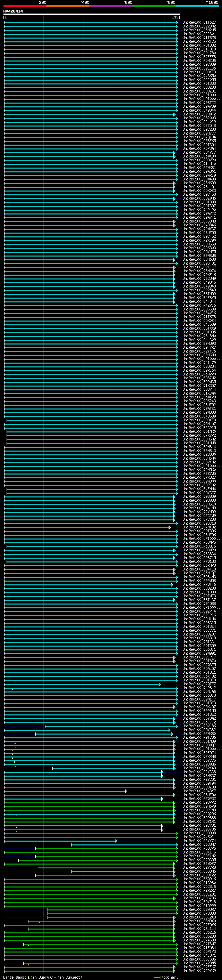Select the UniRef100_A2YCC8 label
Viewport: 222px width, 980px height.
pyautogui.click(x=199, y=772)
